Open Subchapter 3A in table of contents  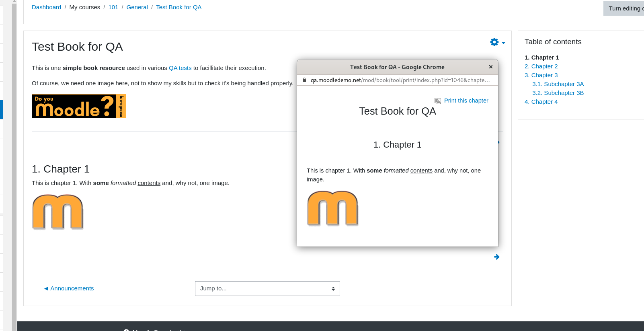coord(558,84)
